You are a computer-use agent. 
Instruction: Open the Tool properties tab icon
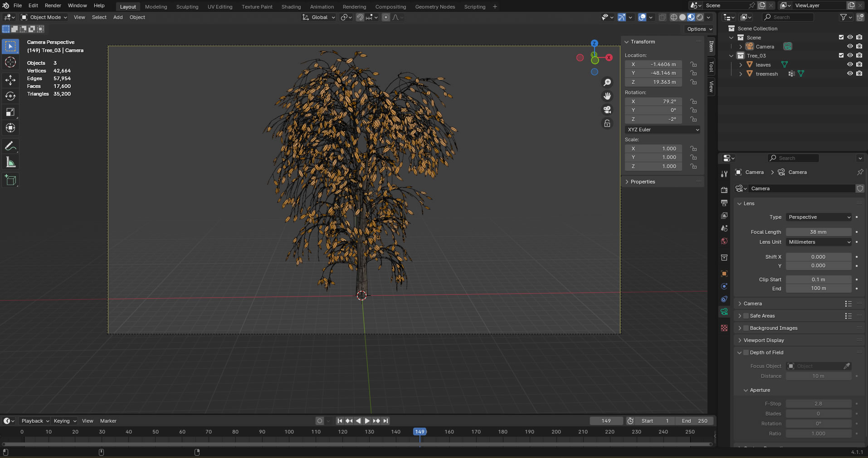(724, 174)
